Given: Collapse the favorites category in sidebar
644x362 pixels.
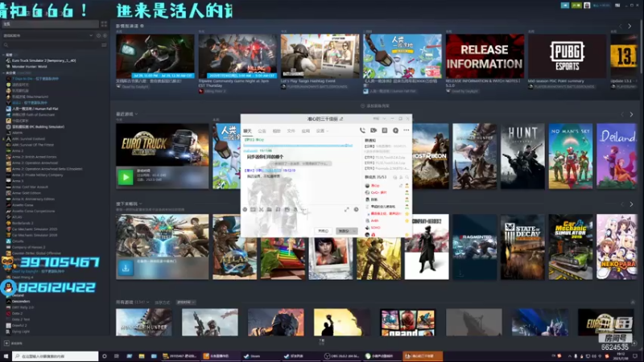Looking at the screenshot, I should point(4,55).
